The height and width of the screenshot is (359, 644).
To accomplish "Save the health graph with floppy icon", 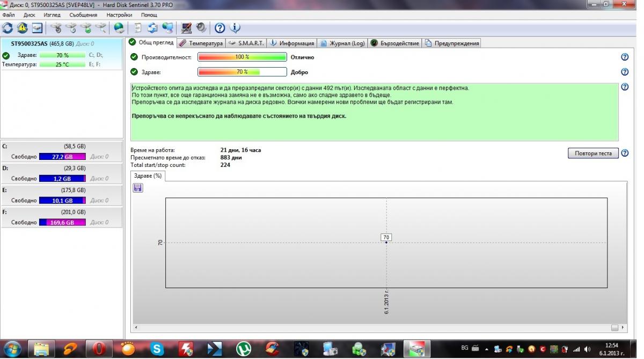I will pyautogui.click(x=137, y=187).
